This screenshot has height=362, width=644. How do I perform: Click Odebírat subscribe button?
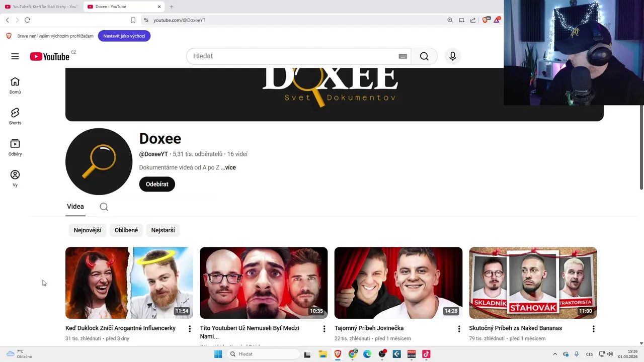tap(157, 184)
